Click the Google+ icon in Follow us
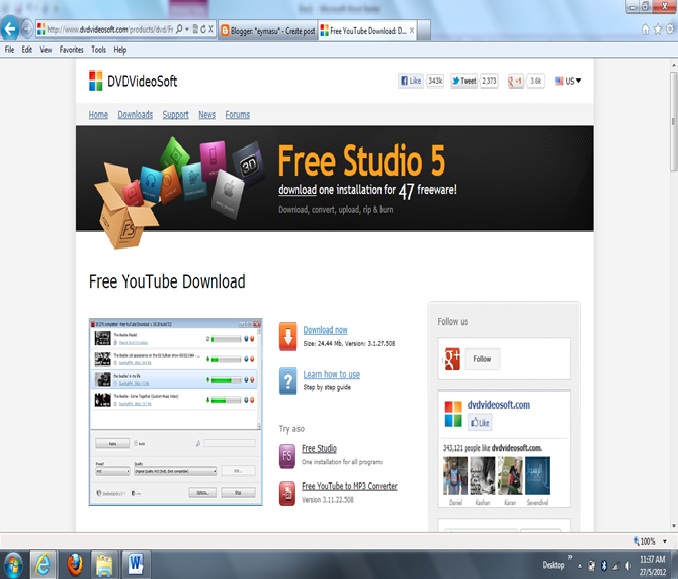Image resolution: width=678 pixels, height=579 pixels. tap(452, 359)
